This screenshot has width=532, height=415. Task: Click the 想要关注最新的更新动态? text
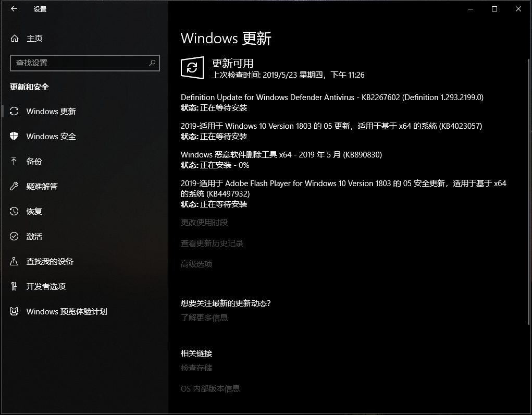click(x=226, y=303)
